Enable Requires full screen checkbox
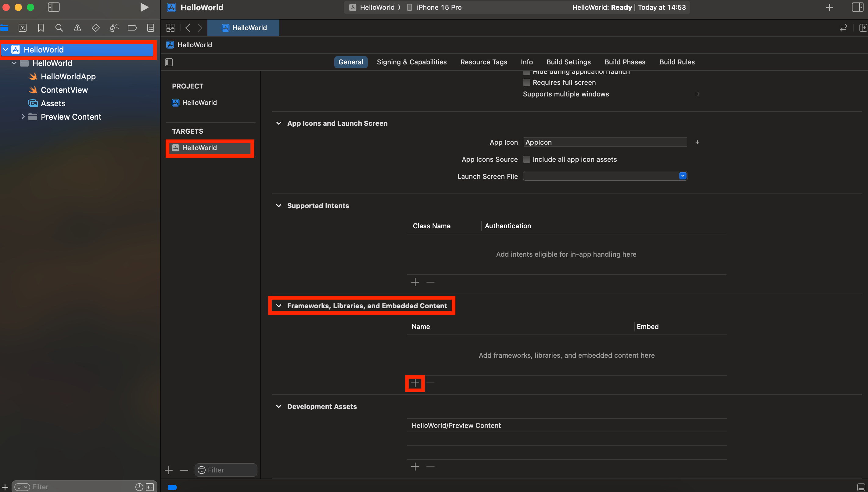 tap(526, 82)
